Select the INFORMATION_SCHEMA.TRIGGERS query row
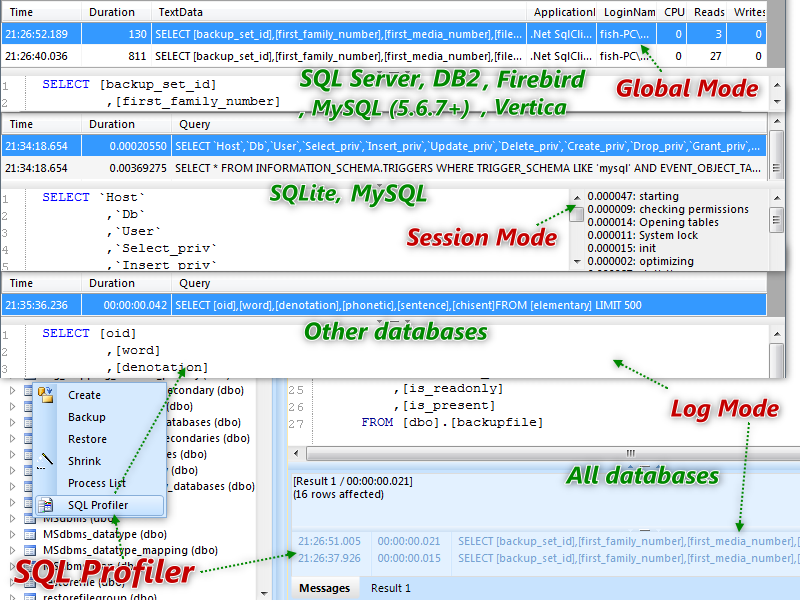 tap(384, 168)
